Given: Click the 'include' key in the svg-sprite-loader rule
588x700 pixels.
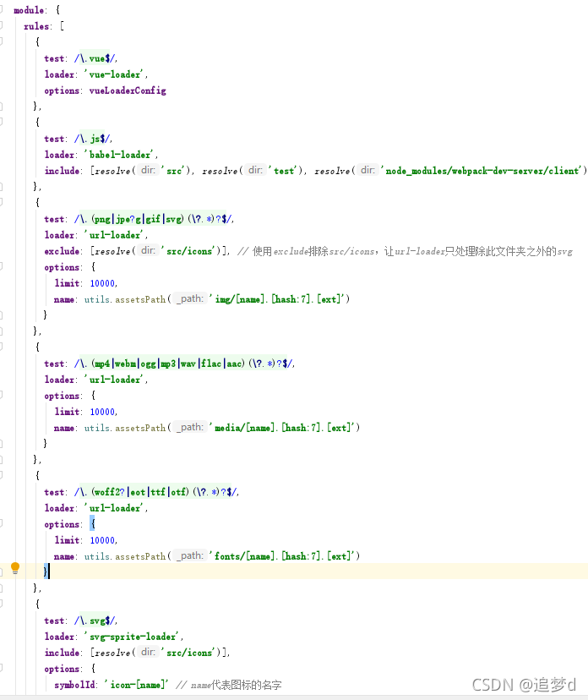Looking at the screenshot, I should click(x=62, y=654).
